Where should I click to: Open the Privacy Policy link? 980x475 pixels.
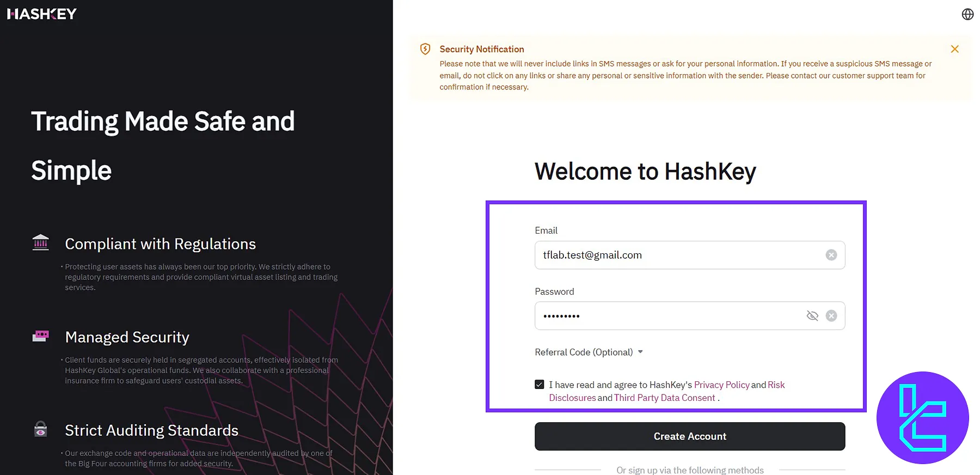point(721,385)
